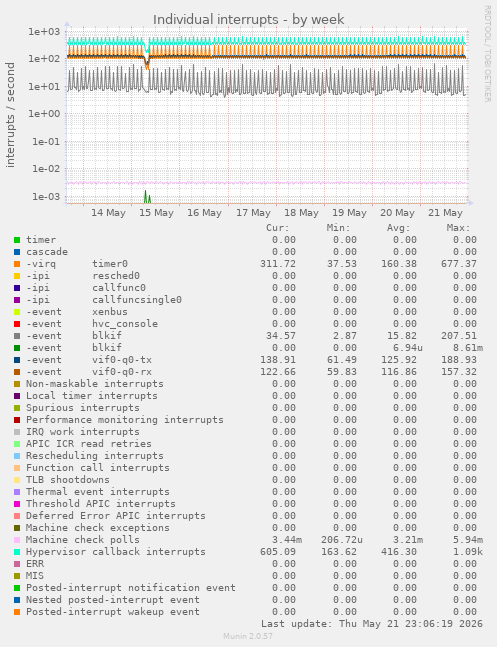
Task: Click the pink Machine check polls swatch
Action: click(17, 540)
